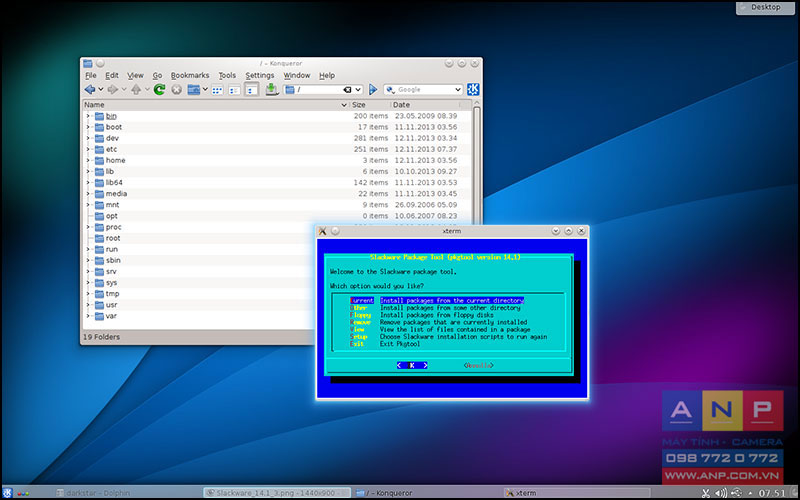Select Remove option in pkgtool list

(439, 322)
